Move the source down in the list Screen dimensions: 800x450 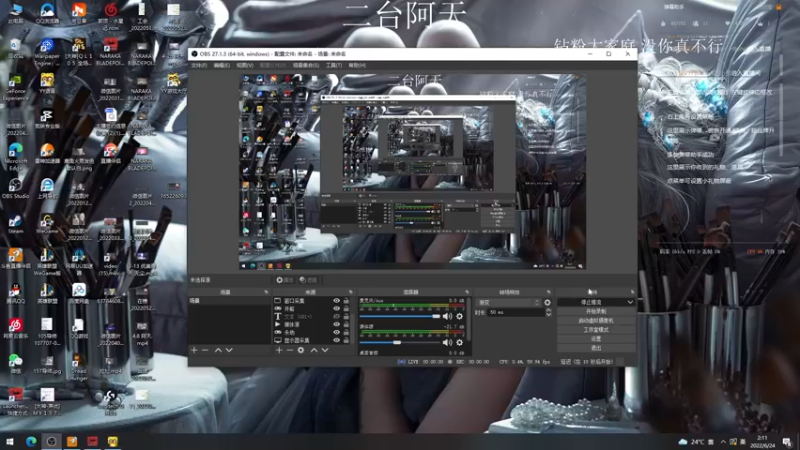coord(325,350)
